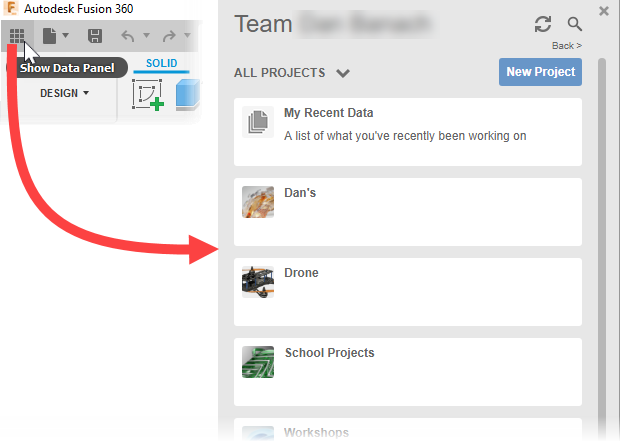This screenshot has height=442, width=620.
Task: Open the Dan's project thumbnail
Action: (x=258, y=201)
